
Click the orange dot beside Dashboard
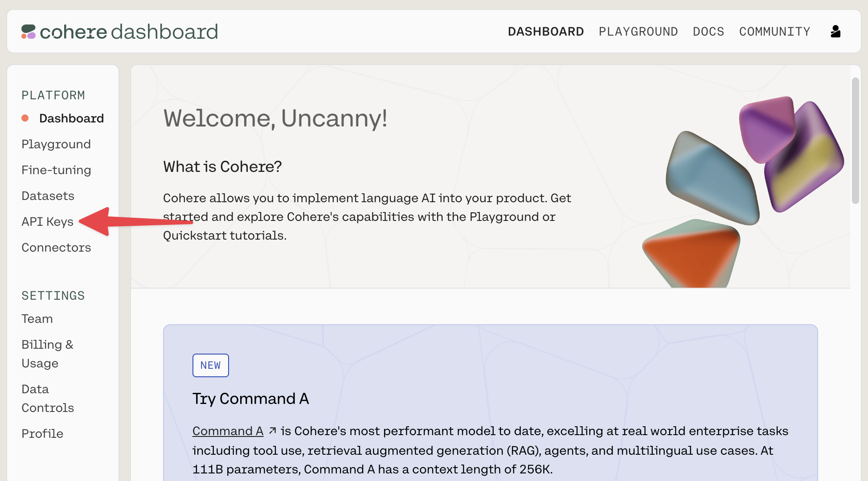[25, 118]
